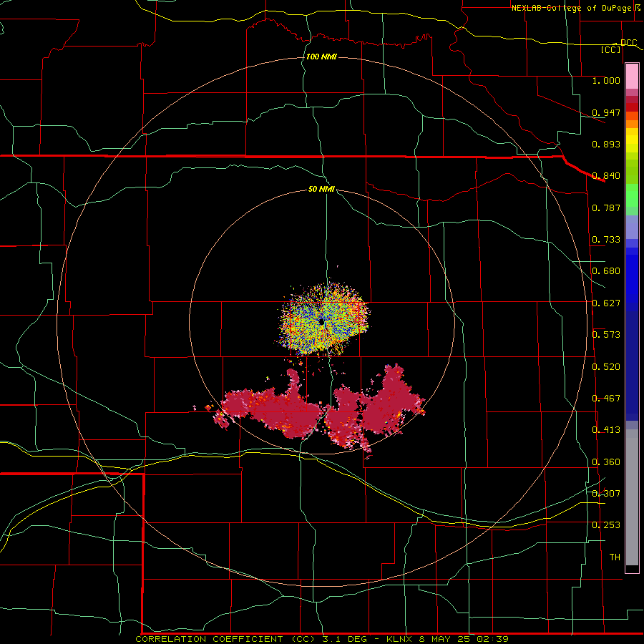Pick the light pink color bar segment
The width and height of the screenshot is (644, 644).
(x=632, y=77)
